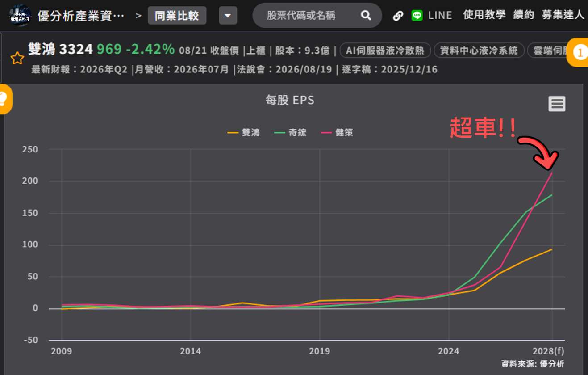Open 使用教學 in the top menu
The image size is (588, 375).
point(484,15)
